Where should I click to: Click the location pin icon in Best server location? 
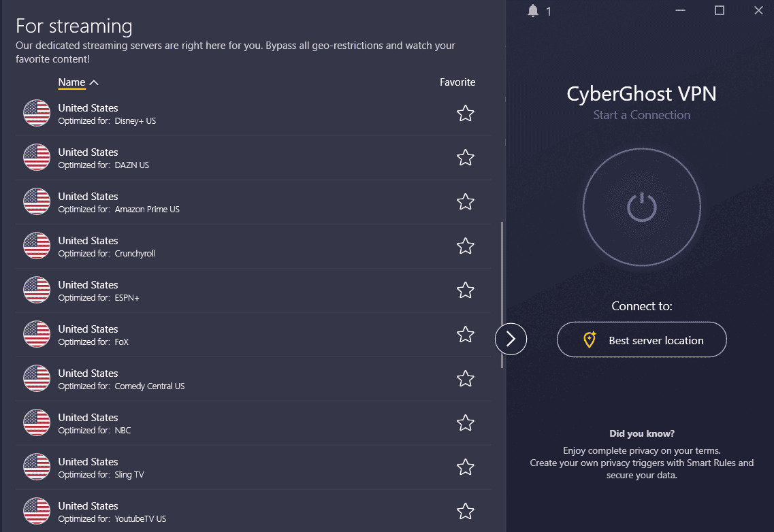590,339
